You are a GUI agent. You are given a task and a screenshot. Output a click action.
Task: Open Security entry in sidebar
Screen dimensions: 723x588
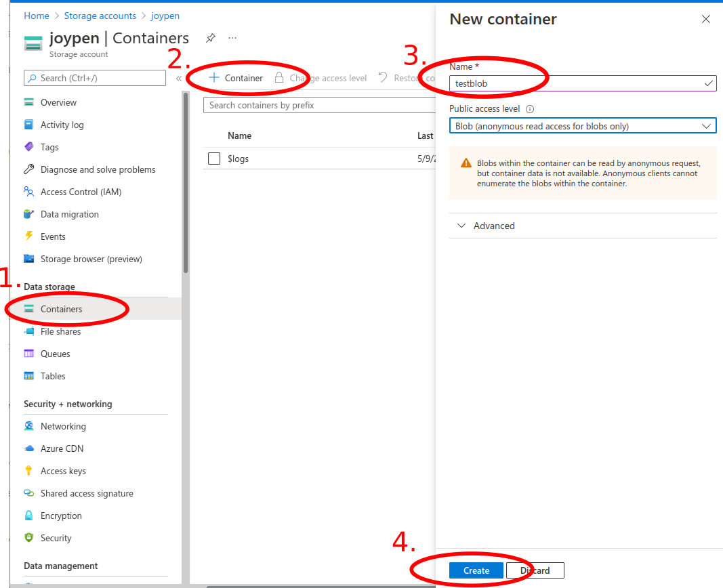click(56, 539)
